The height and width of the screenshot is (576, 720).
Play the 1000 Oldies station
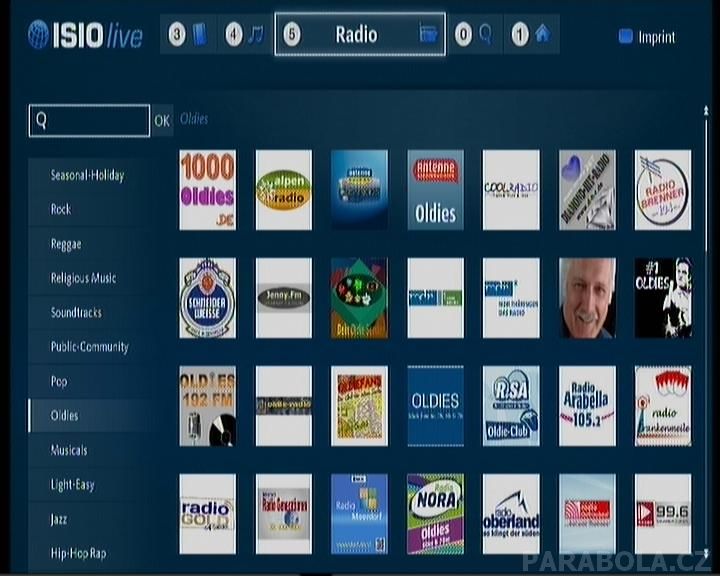208,190
